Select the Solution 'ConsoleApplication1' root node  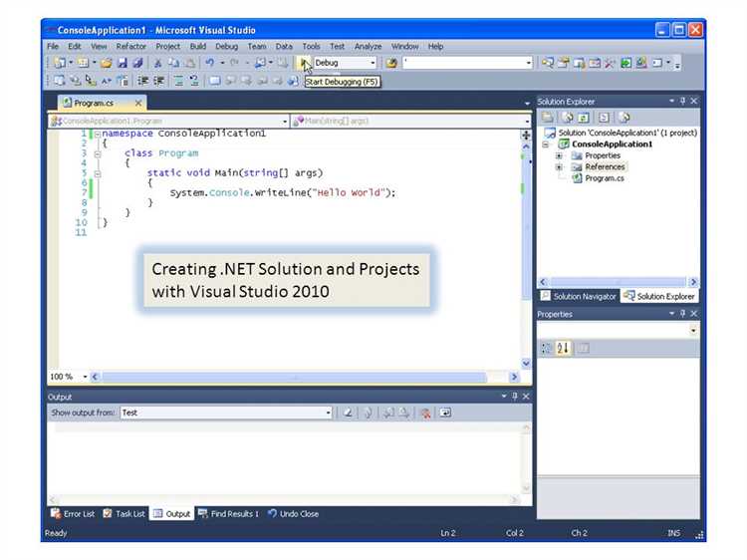tap(626, 133)
